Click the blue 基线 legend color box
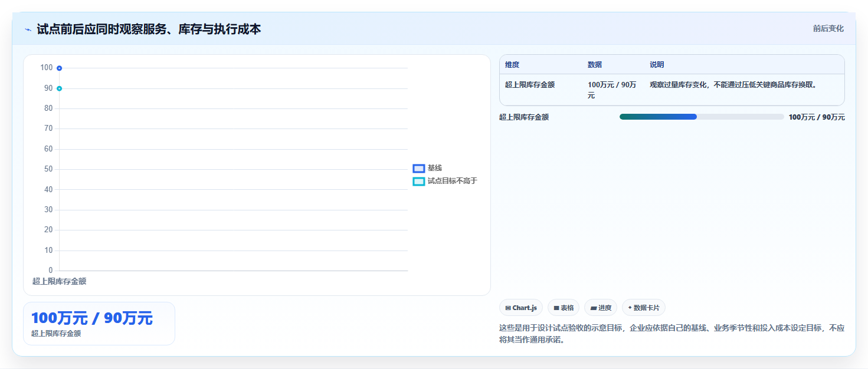The width and height of the screenshot is (868, 369). (x=419, y=169)
